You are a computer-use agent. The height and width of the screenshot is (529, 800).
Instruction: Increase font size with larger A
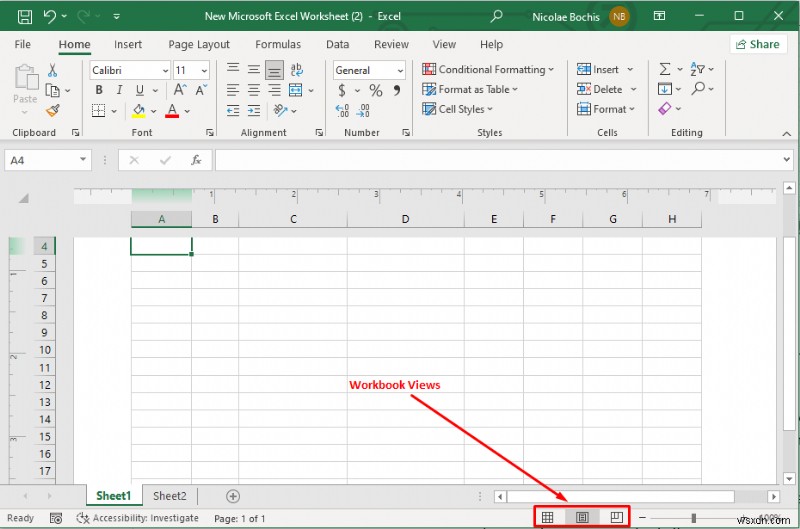tap(180, 90)
